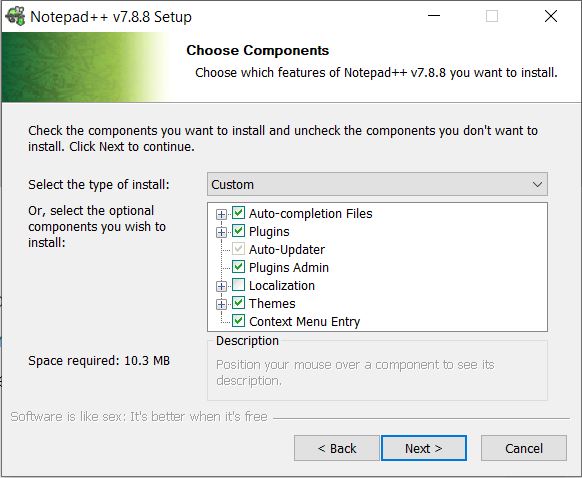Uncheck the Themes component checkbox

[x=238, y=303]
